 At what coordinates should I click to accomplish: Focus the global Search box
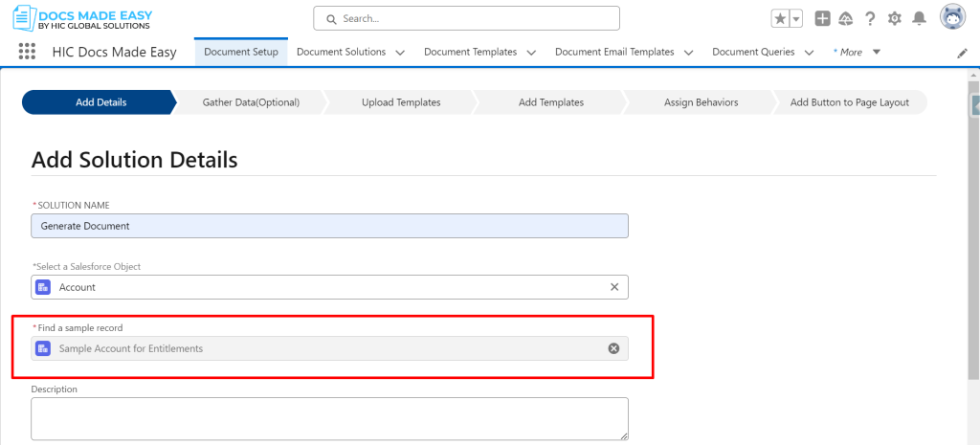tap(466, 18)
